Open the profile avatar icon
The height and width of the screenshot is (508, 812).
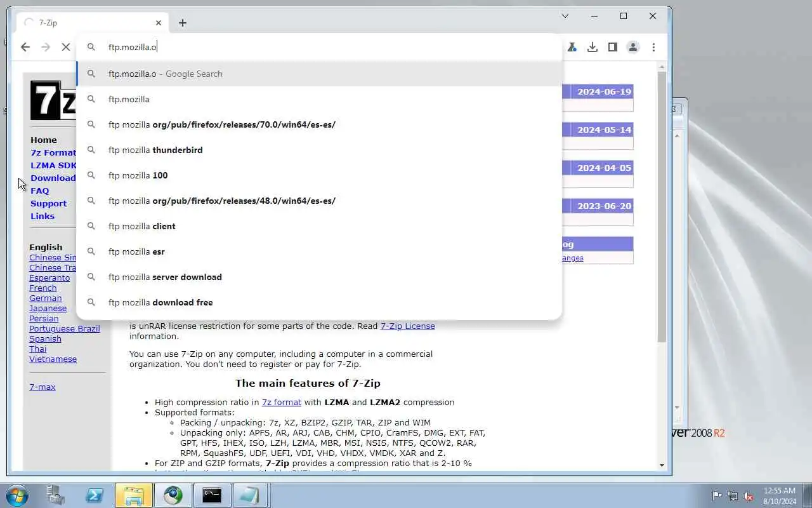(x=633, y=47)
